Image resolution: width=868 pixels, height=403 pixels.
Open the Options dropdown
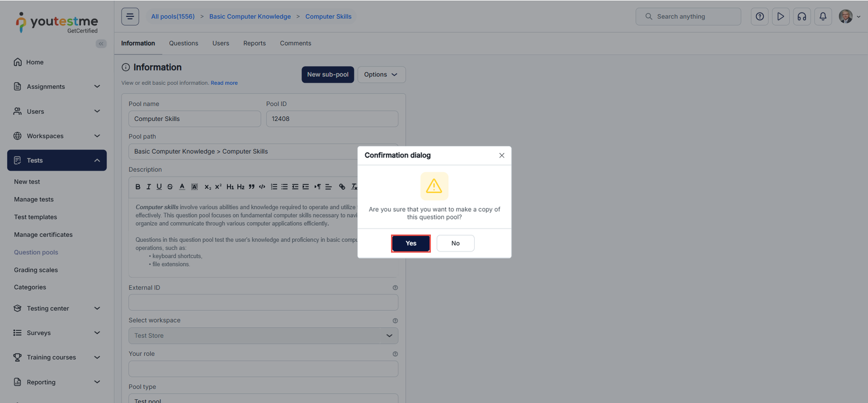pos(381,74)
